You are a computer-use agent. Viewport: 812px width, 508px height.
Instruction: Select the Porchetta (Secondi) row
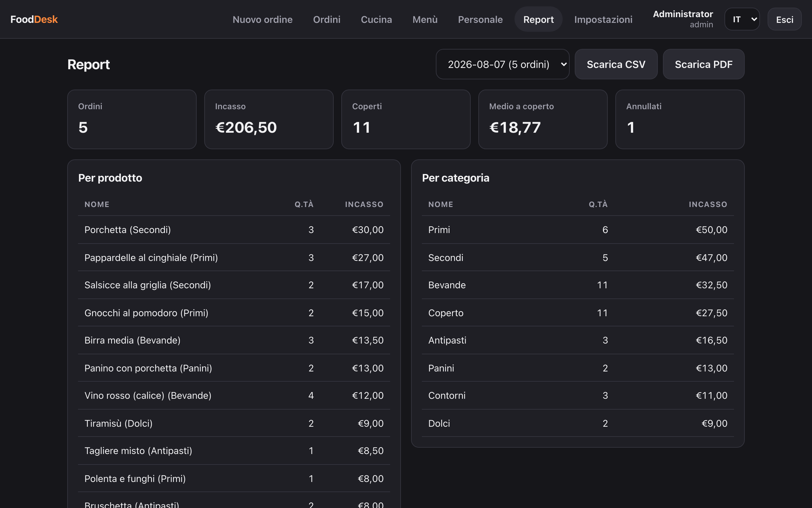tap(234, 230)
